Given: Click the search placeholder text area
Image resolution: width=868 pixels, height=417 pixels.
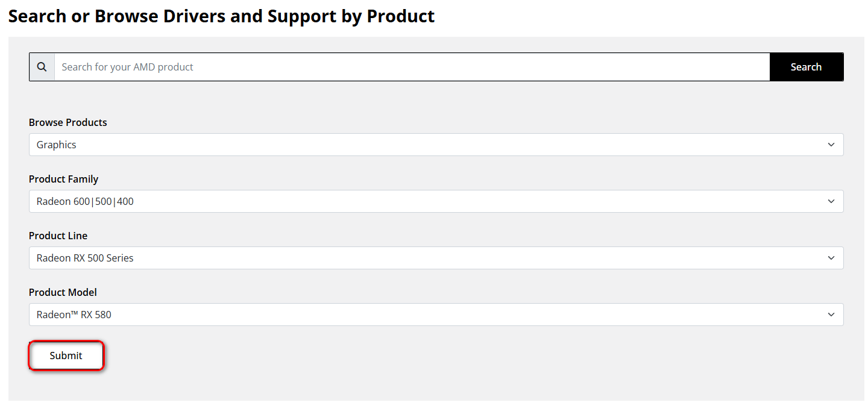Looking at the screenshot, I should (127, 66).
